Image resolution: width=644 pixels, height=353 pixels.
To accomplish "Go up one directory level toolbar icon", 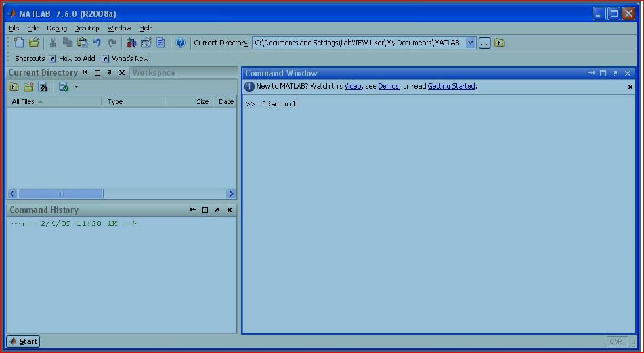I will pos(499,43).
